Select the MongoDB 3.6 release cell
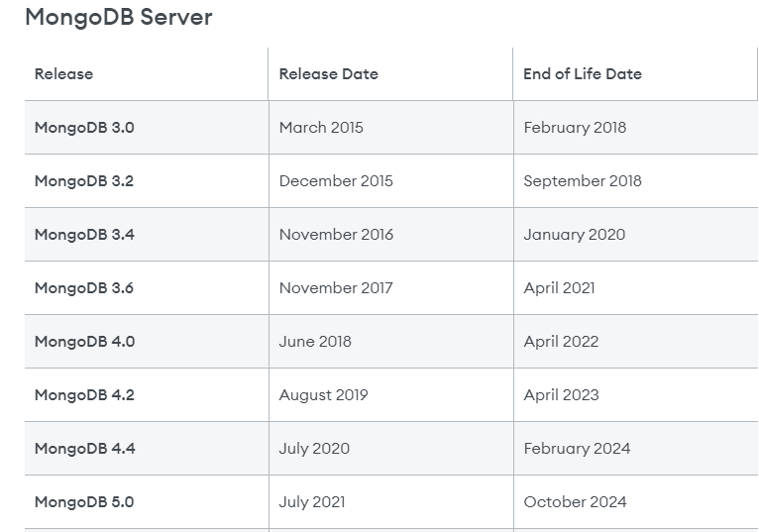The image size is (759, 532). pyautogui.click(x=84, y=287)
